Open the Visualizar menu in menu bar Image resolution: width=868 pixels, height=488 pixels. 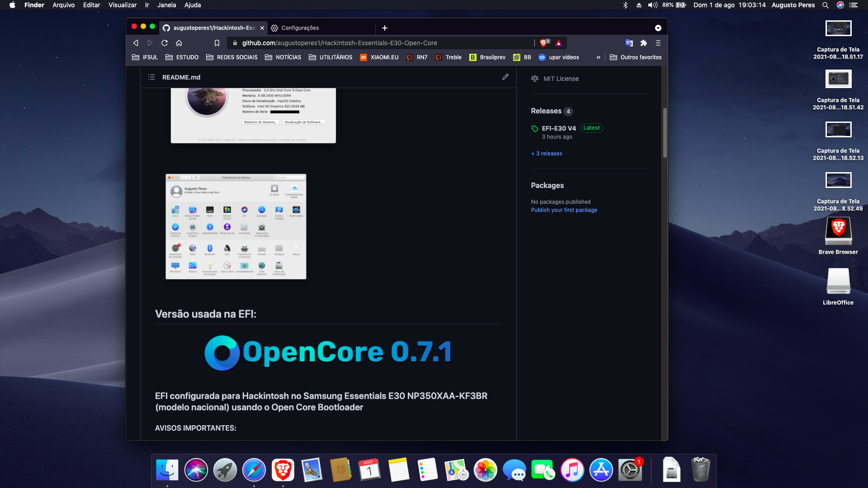(x=122, y=5)
